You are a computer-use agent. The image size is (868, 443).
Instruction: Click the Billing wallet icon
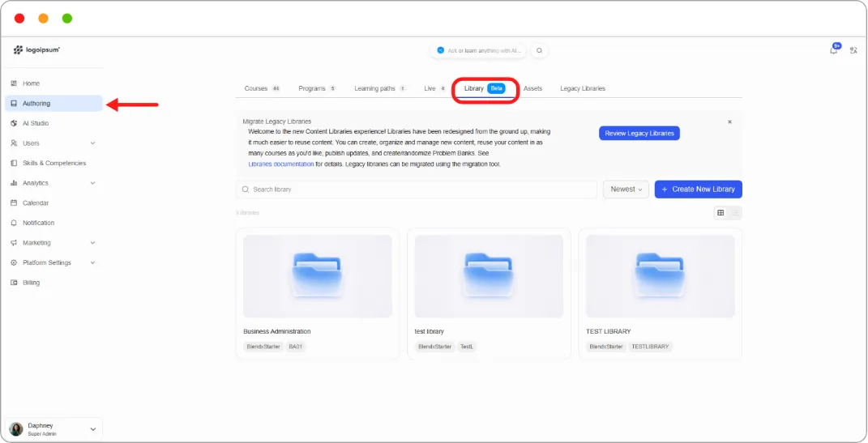[x=14, y=283]
